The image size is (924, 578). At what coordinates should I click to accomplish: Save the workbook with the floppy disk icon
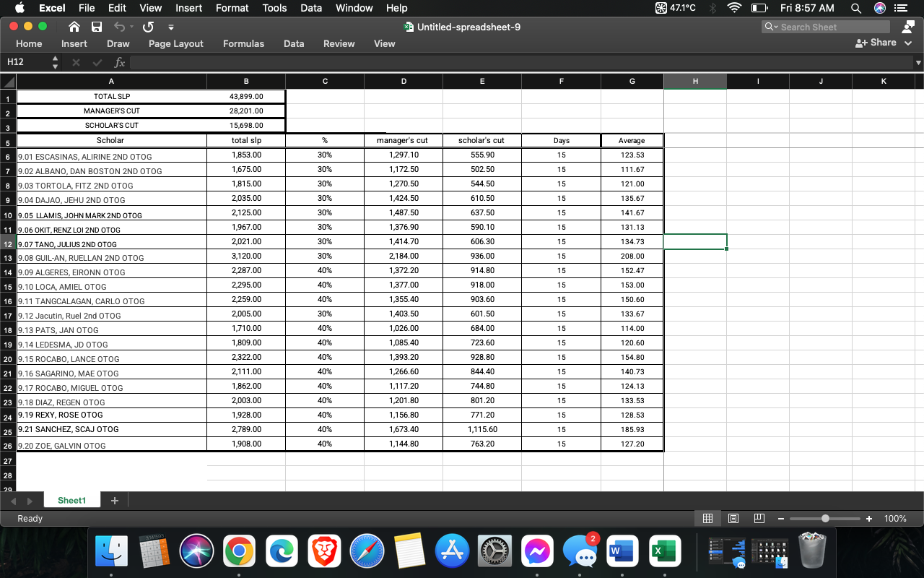point(97,27)
